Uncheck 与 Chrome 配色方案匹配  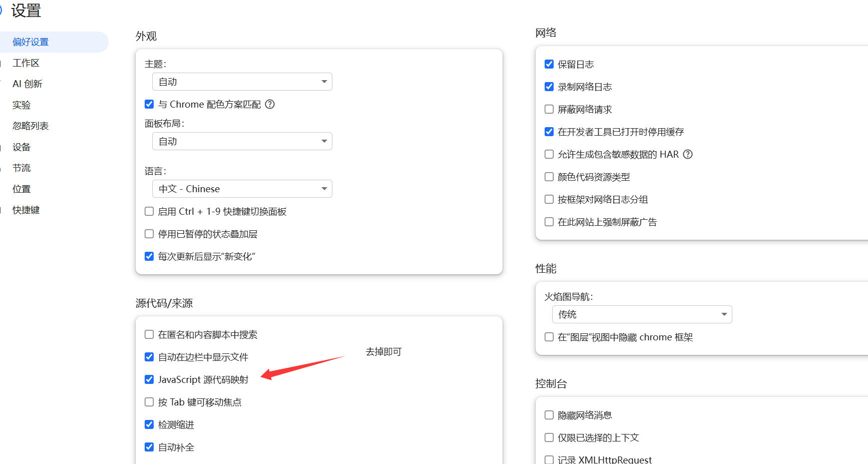149,104
